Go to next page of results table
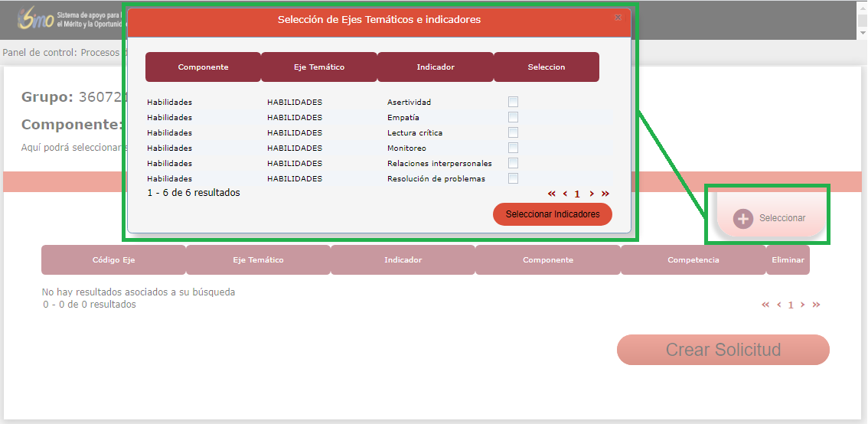Image resolution: width=868 pixels, height=424 pixels. point(802,305)
